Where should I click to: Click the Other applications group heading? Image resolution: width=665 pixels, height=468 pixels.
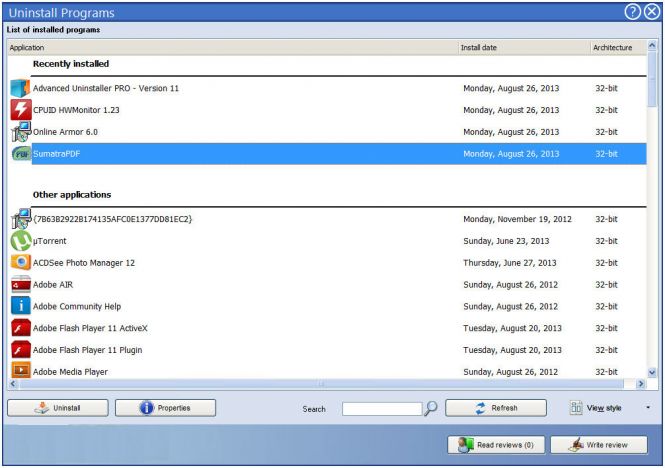pyautogui.click(x=72, y=195)
